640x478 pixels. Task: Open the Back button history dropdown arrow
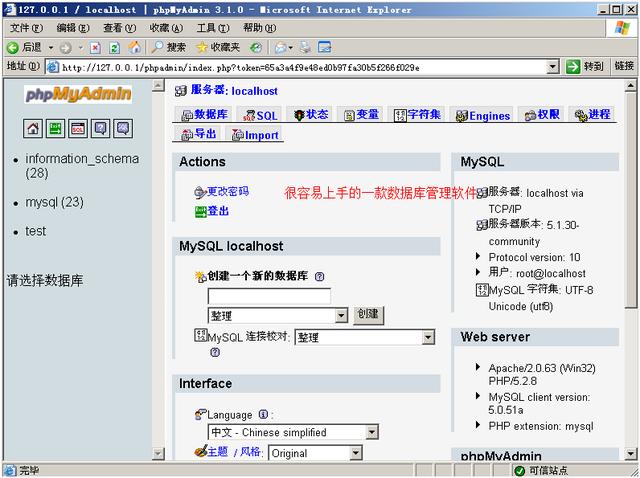pyautogui.click(x=51, y=48)
